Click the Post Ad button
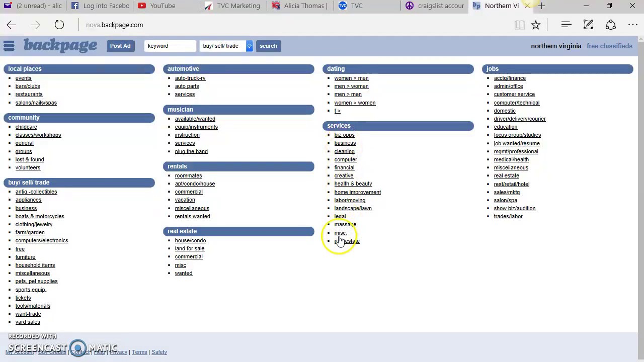 (120, 46)
